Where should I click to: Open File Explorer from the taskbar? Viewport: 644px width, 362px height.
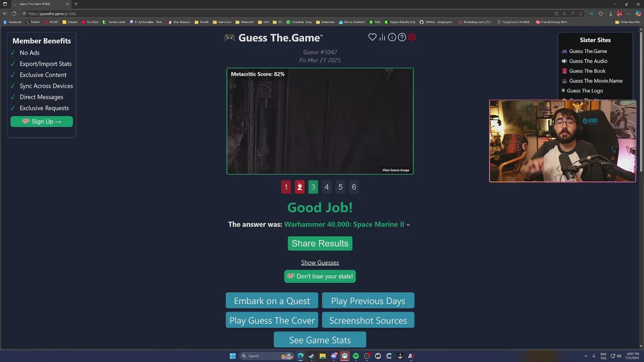pos(323,356)
